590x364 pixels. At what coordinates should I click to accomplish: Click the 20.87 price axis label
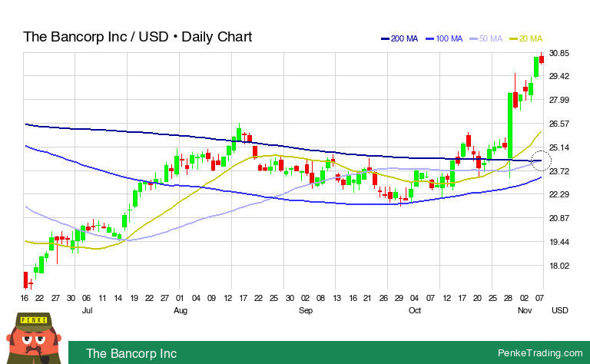click(x=559, y=218)
